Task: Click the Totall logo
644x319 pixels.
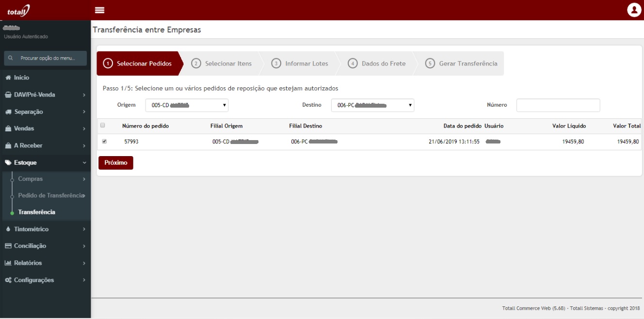Action: [x=18, y=10]
